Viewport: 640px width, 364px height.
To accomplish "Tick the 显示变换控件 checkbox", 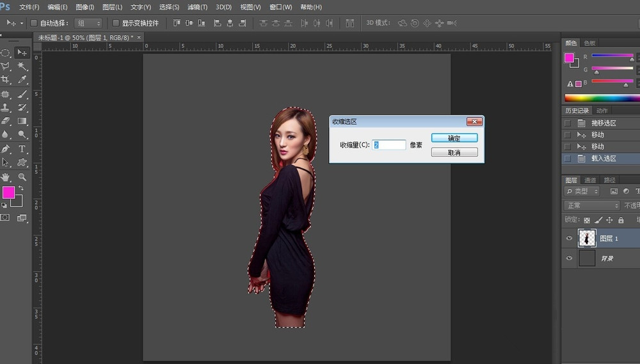I will coord(116,23).
